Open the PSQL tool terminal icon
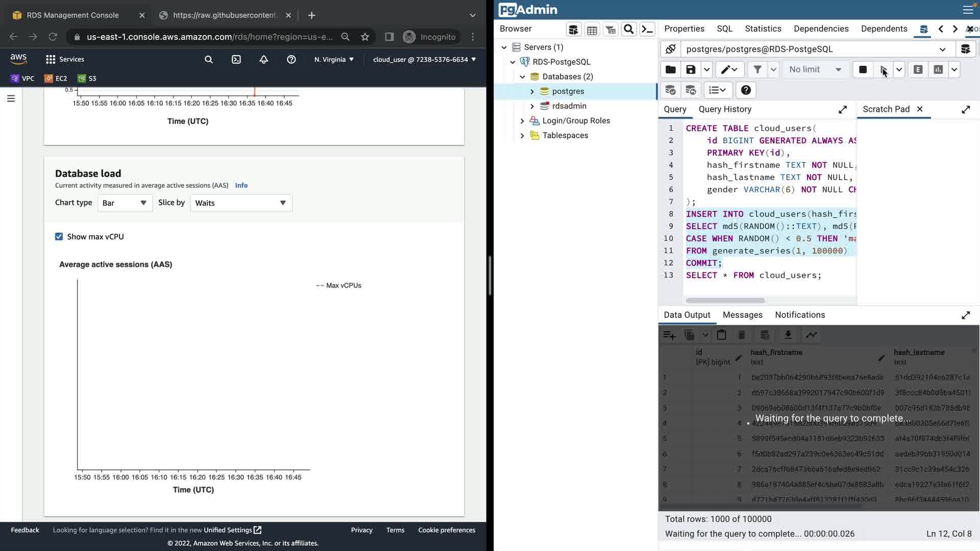Viewport: 980px width, 551px height. pyautogui.click(x=647, y=29)
